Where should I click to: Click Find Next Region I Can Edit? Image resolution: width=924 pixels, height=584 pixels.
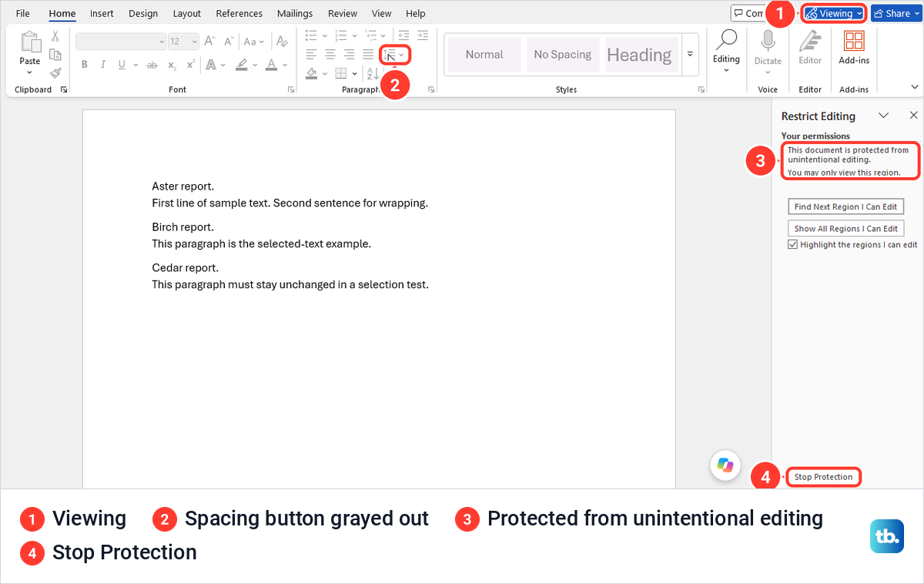(845, 206)
